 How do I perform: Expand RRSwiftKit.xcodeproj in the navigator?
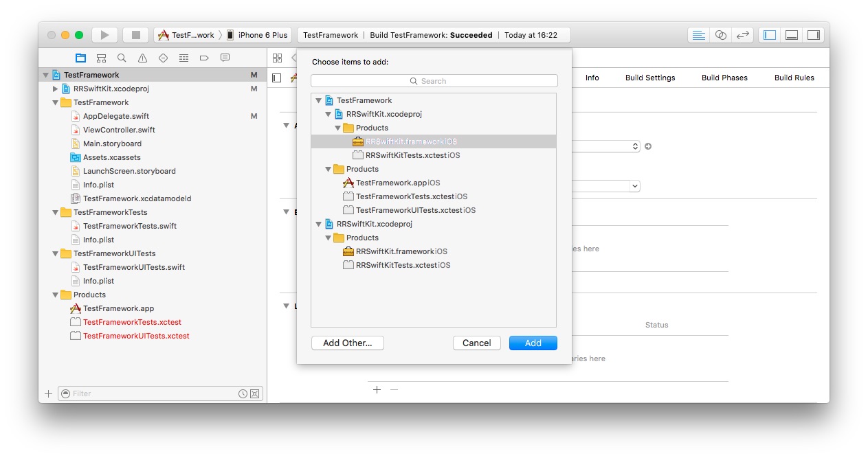pos(56,89)
